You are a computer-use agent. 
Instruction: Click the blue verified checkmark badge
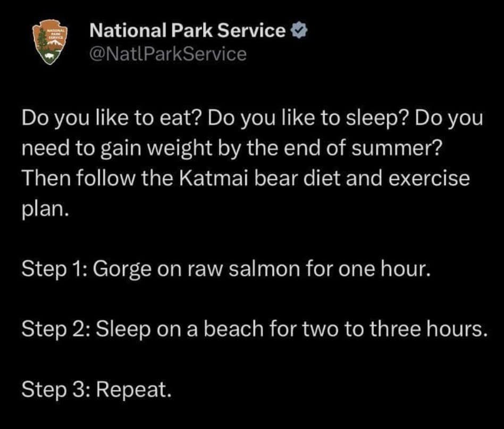coord(299,31)
